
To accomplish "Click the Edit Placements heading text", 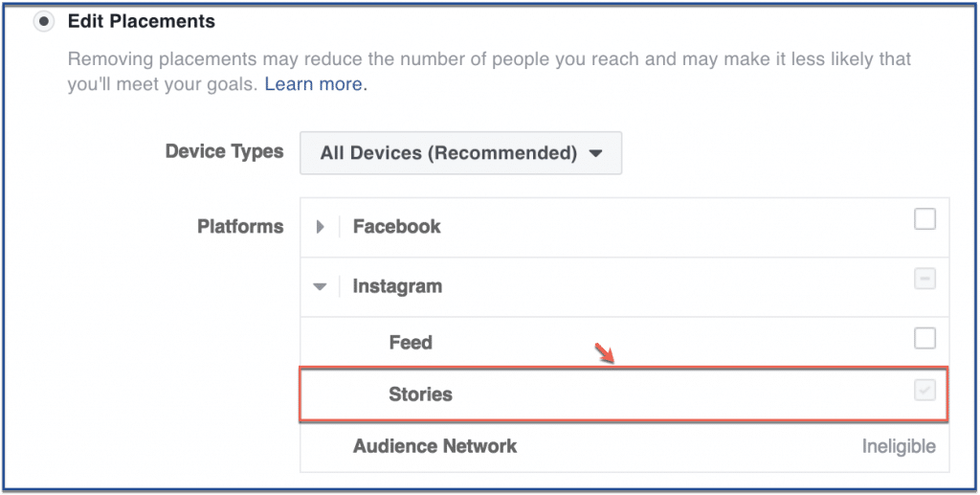I will [142, 21].
